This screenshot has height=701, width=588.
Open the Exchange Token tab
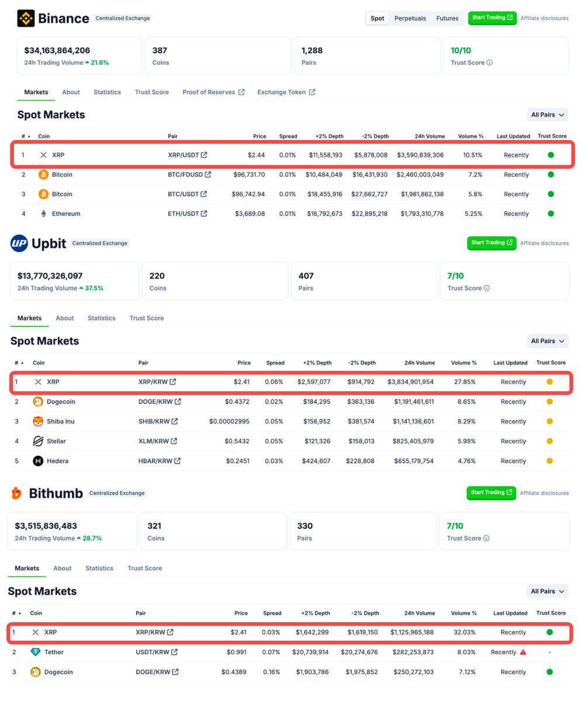286,92
